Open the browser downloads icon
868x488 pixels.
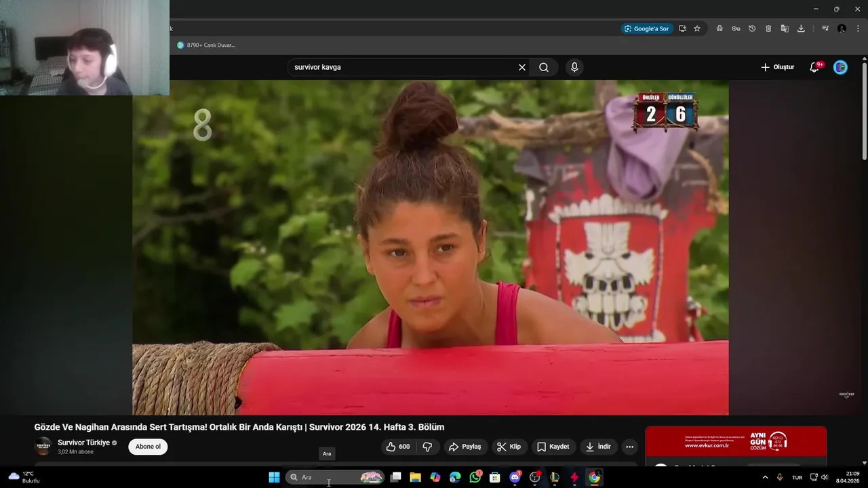801,28
